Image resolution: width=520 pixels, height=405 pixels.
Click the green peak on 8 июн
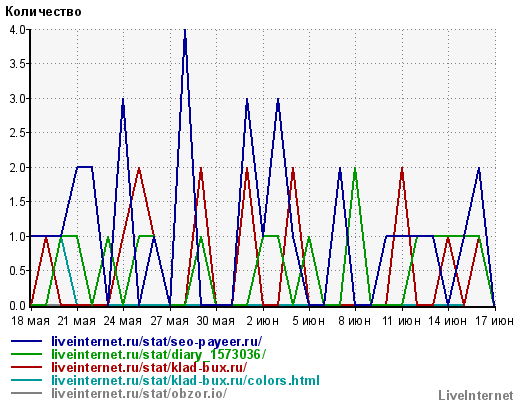tap(355, 169)
